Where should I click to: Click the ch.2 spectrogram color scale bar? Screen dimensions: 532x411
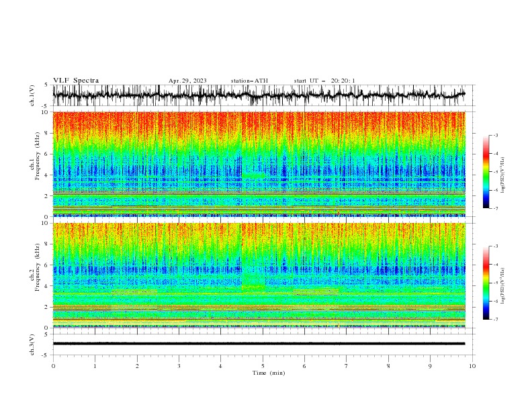click(486, 283)
